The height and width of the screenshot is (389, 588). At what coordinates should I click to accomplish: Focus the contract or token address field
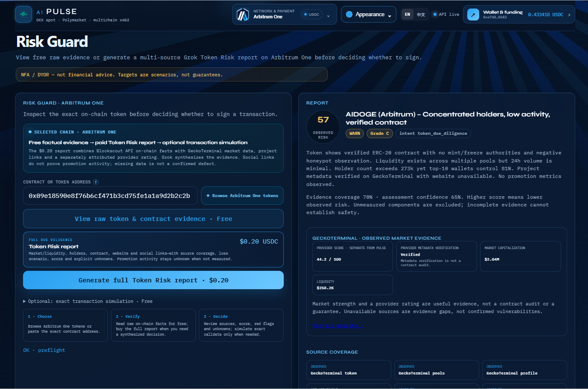point(110,196)
